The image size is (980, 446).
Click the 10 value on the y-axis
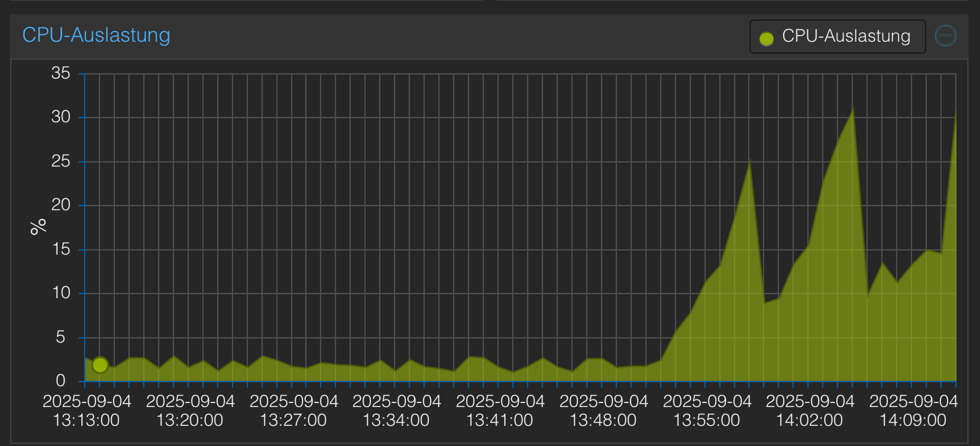(61, 294)
